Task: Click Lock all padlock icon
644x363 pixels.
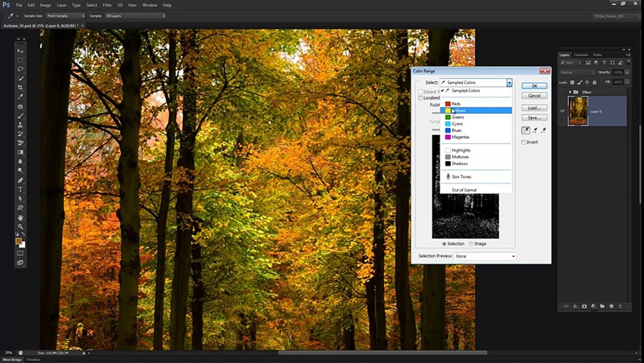Action: click(595, 82)
